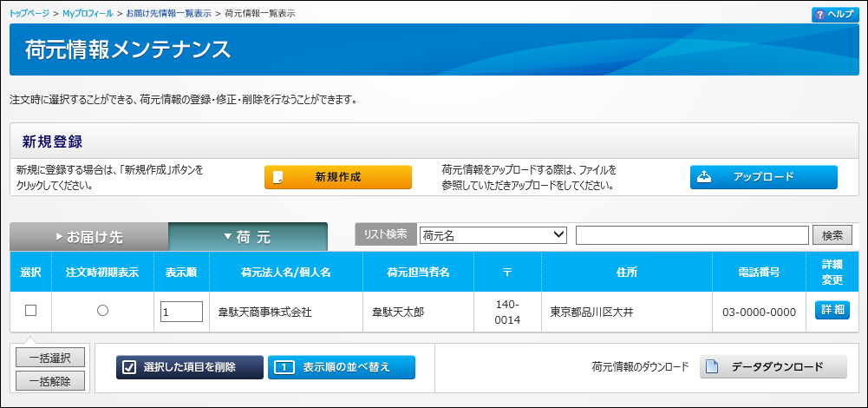Click the 一括選択 button
The width and height of the screenshot is (868, 408).
[49, 358]
